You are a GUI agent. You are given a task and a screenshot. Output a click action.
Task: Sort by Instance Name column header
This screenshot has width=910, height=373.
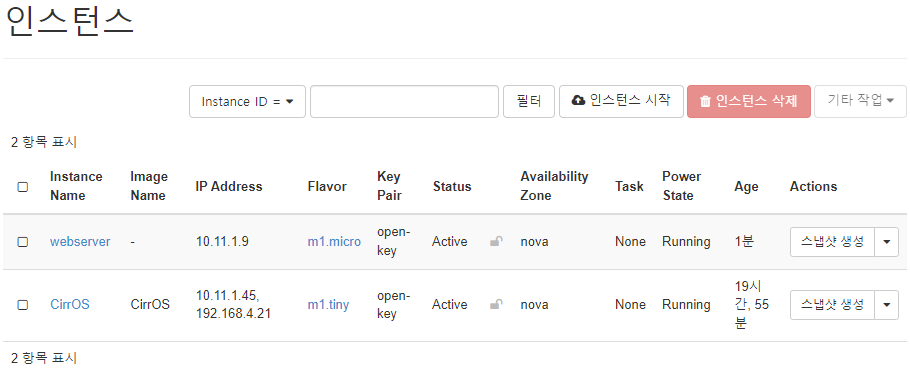(x=76, y=186)
